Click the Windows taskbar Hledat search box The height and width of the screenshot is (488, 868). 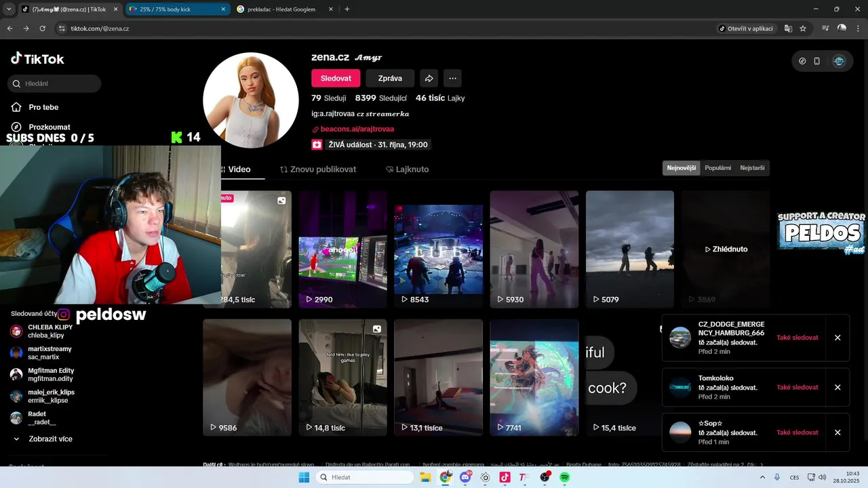click(x=364, y=477)
